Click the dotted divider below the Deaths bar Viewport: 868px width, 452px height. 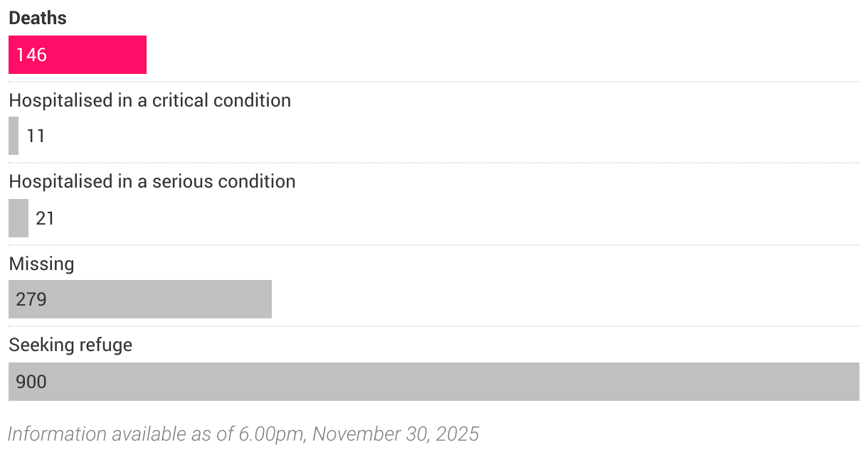(x=434, y=82)
